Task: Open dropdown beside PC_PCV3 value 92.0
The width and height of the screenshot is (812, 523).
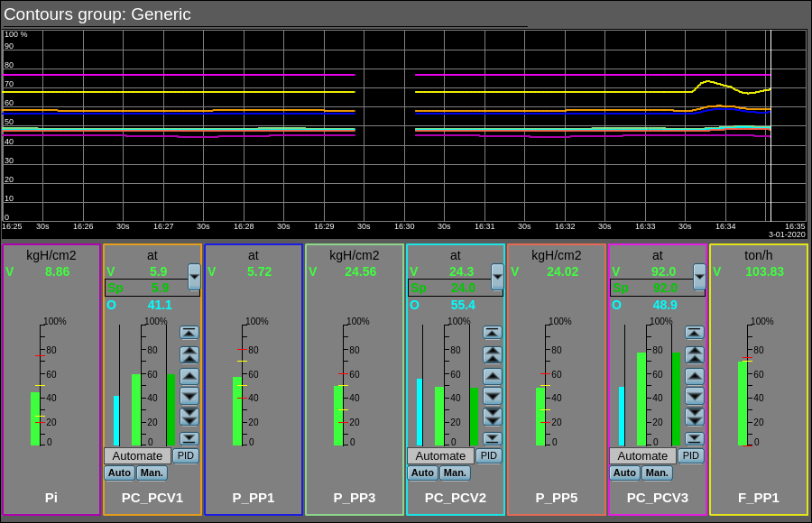Action: (699, 276)
